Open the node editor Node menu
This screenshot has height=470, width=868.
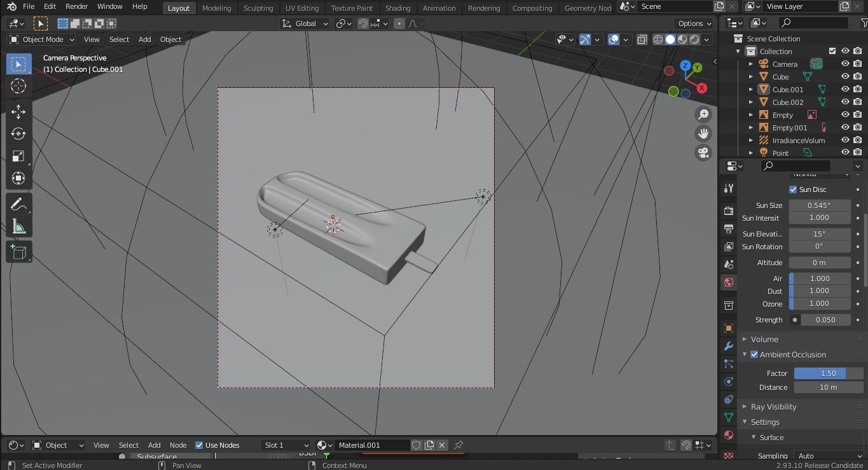point(178,445)
